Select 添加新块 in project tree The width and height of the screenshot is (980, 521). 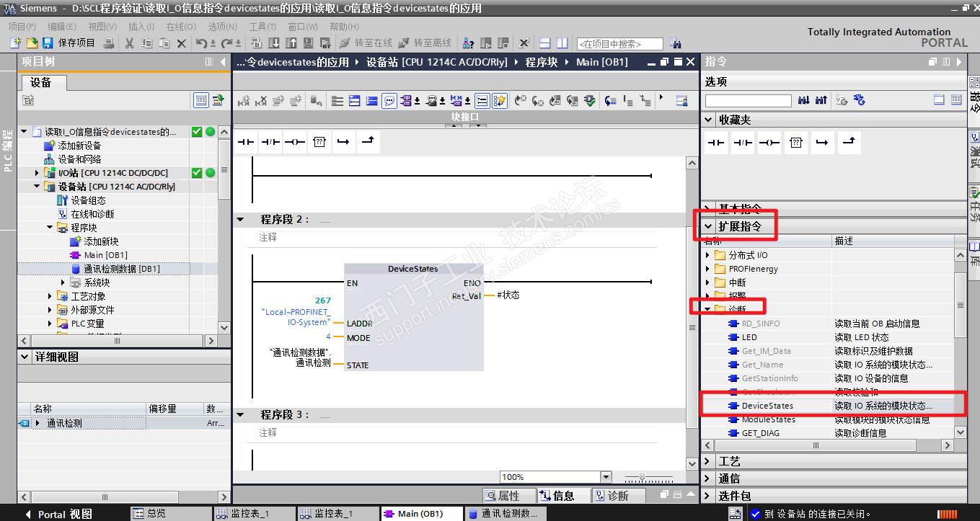101,241
